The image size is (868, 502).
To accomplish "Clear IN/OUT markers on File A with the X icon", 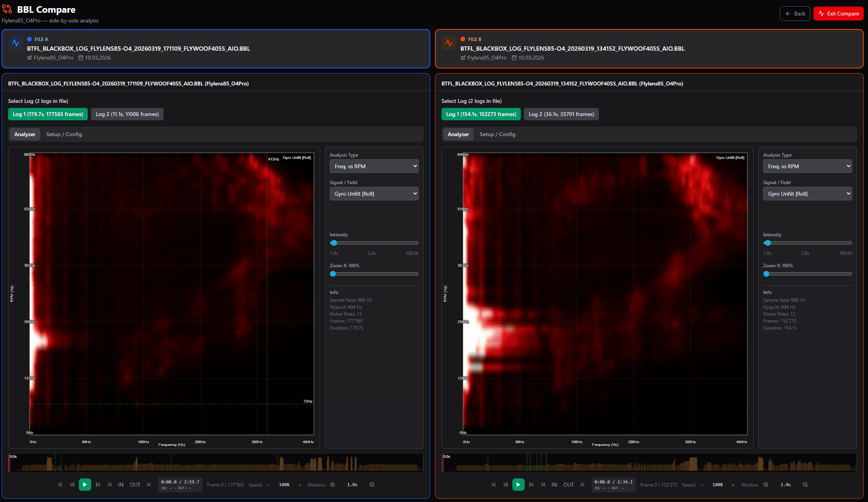I will [x=149, y=485].
